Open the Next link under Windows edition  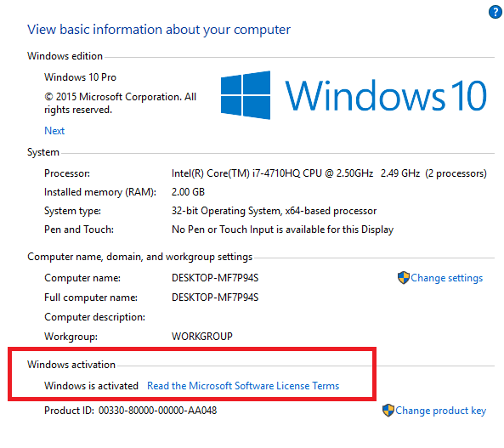pyautogui.click(x=54, y=131)
